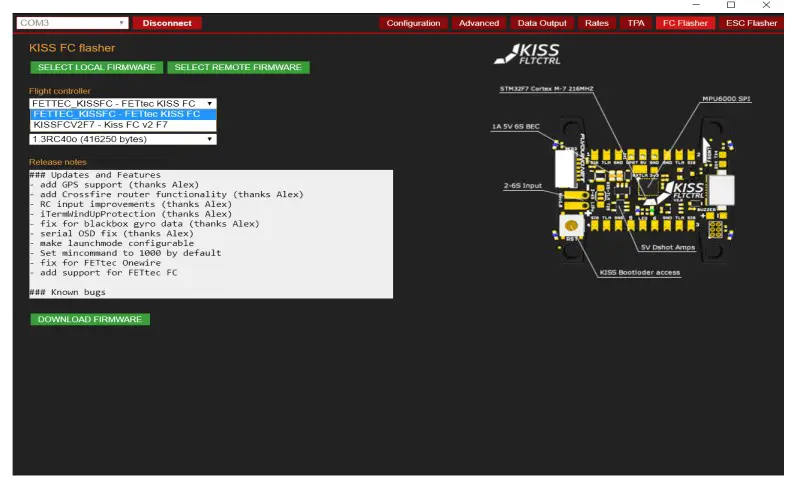Click the white USB connector on the board
Viewport: 797px width, 483px height.
point(722,190)
